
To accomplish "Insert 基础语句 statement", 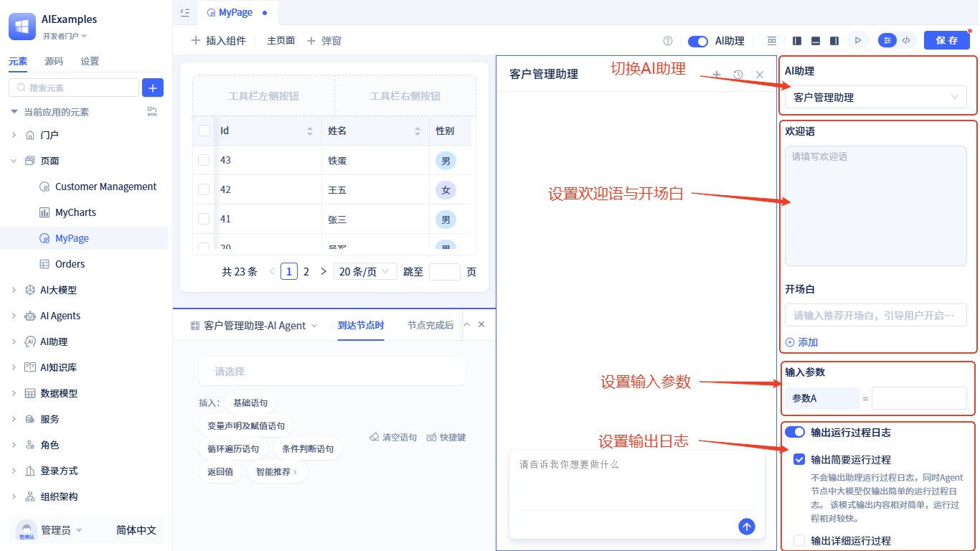I will pos(250,402).
